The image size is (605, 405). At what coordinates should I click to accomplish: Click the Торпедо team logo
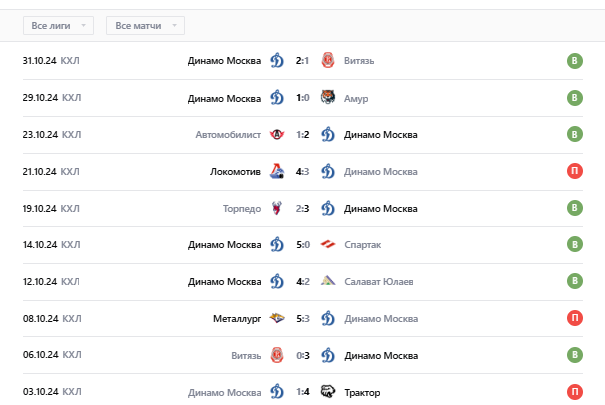coord(277,208)
